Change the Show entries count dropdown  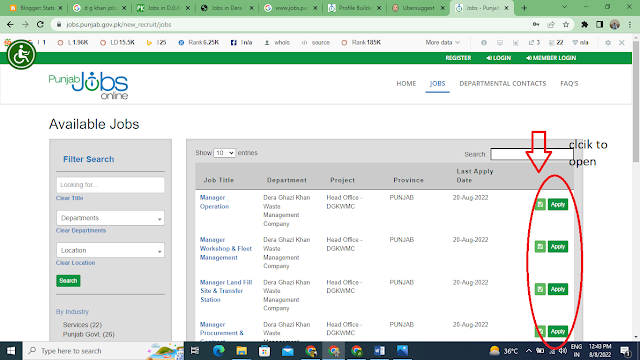(x=224, y=153)
